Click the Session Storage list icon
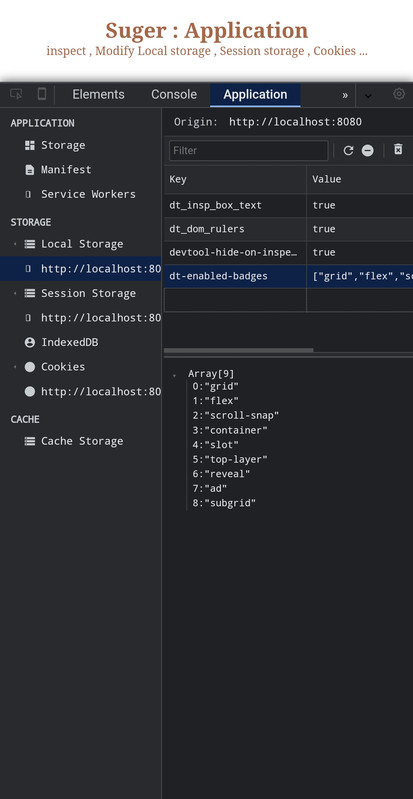The height and width of the screenshot is (799, 413). [30, 294]
